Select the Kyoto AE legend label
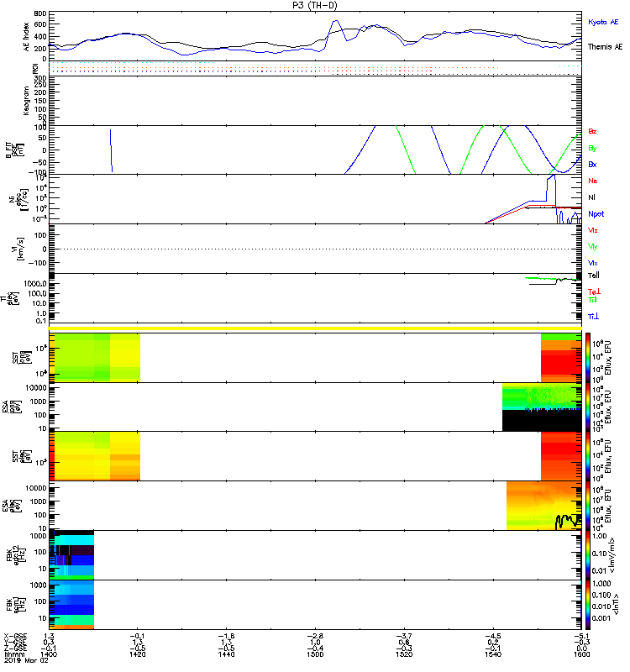Viewport: 630px width, 672px height. (603, 22)
